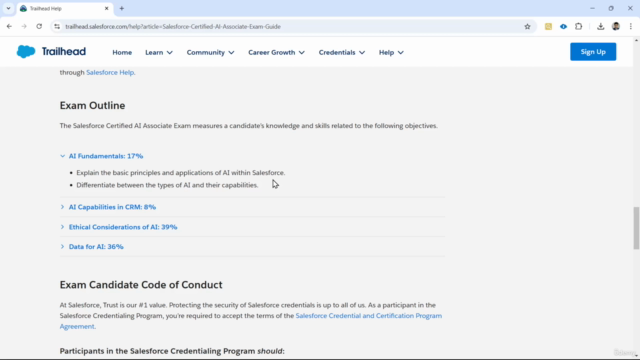Screen dimensions: 640x360
Task: Open a new browser tab
Action: pos(122,8)
